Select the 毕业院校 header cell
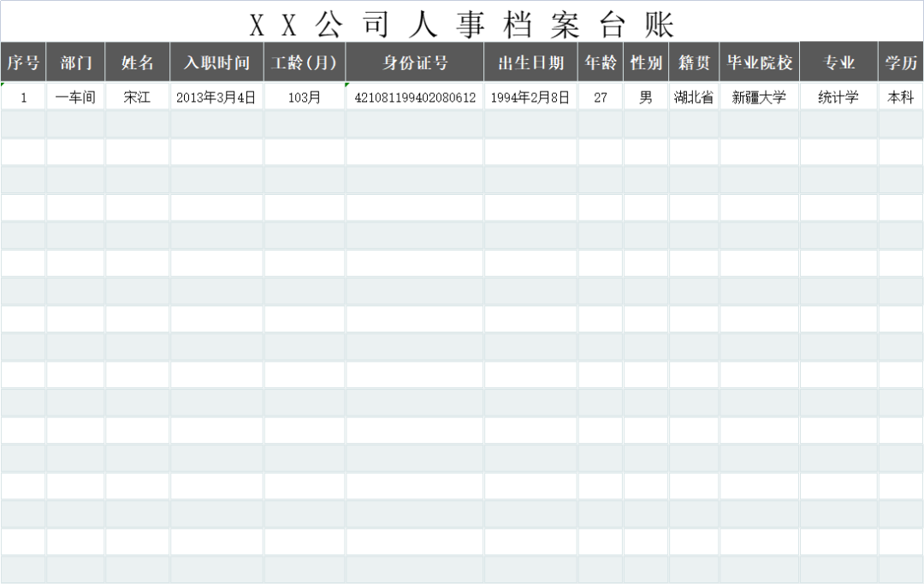The width and height of the screenshot is (924, 584). point(759,62)
